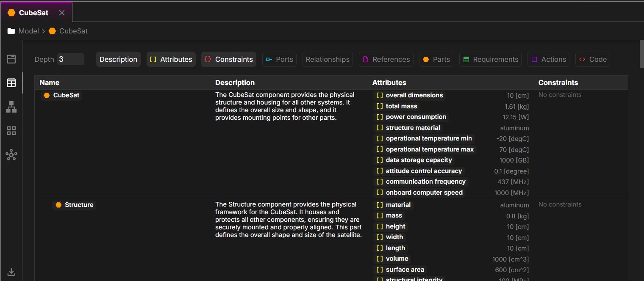Open the hierarchy tree view icon
The height and width of the screenshot is (281, 644).
pyautogui.click(x=11, y=107)
